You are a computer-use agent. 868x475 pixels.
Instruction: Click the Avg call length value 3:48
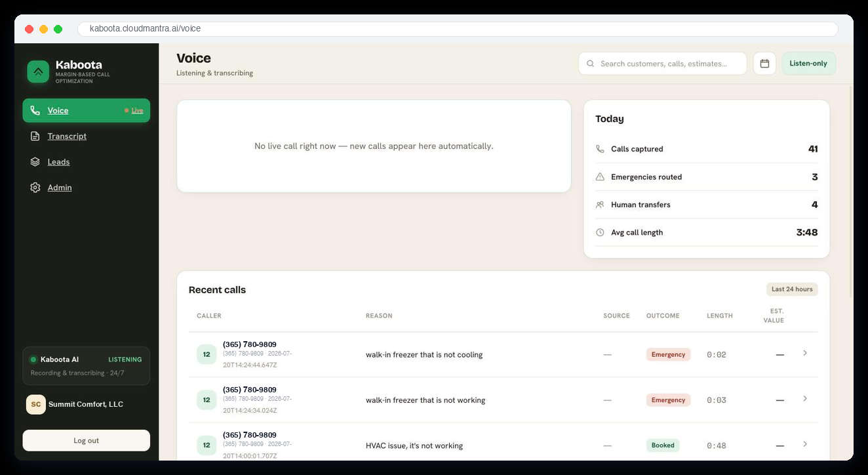[x=807, y=232]
